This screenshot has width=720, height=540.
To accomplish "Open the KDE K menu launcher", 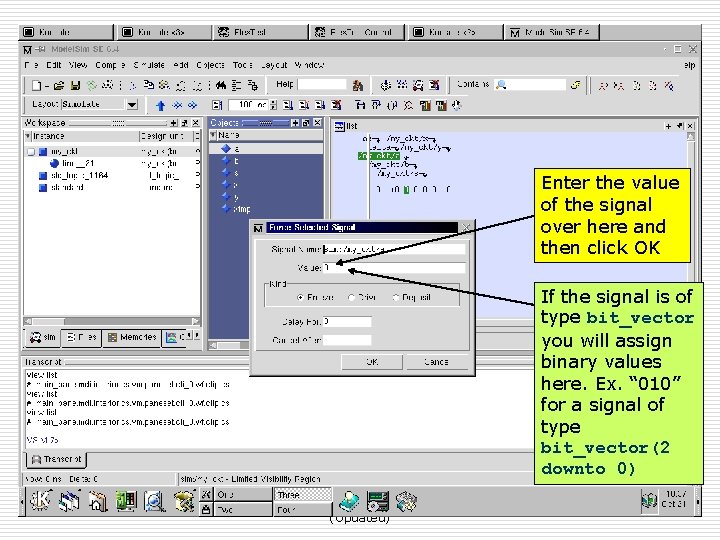I will click(40, 500).
